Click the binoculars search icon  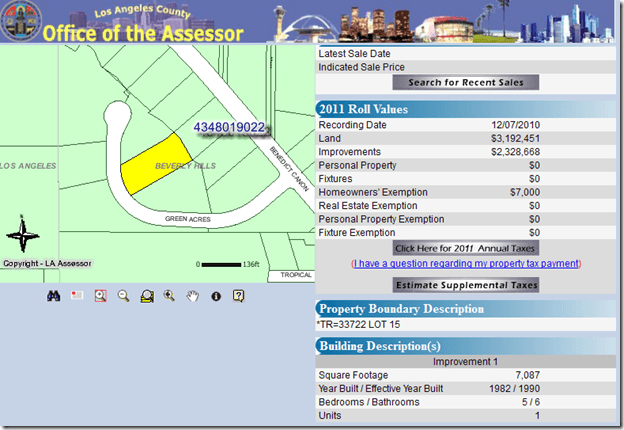click(56, 296)
